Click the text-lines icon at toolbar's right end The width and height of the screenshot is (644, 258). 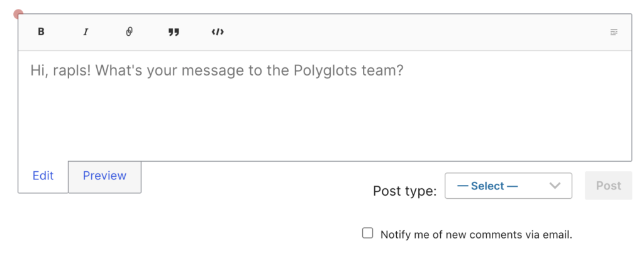pos(614,32)
